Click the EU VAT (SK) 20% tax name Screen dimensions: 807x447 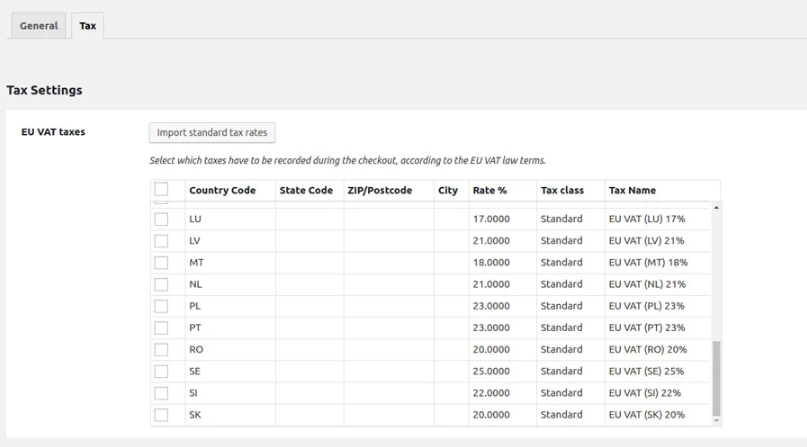(x=646, y=415)
